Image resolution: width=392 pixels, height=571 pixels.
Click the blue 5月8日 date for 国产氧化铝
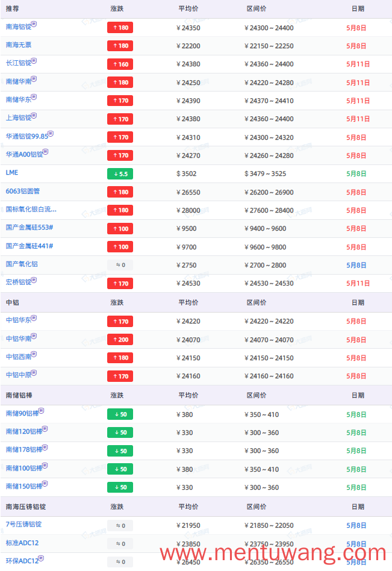[x=356, y=266]
